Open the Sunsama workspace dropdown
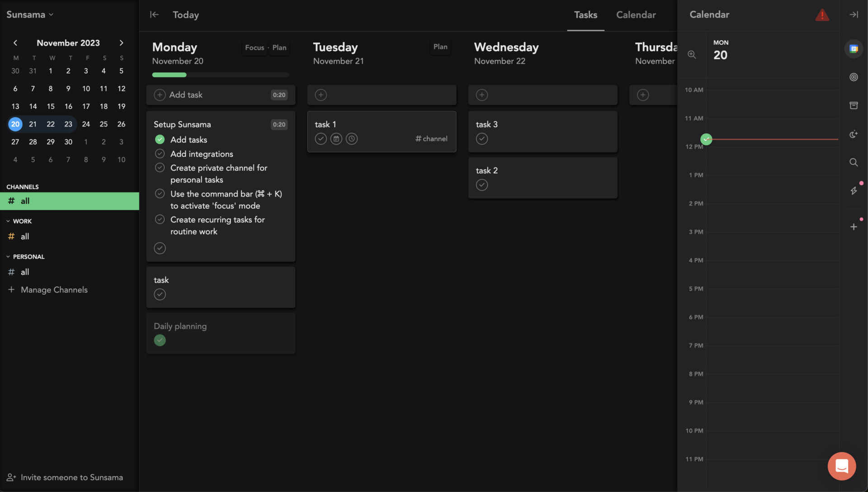 coord(30,14)
